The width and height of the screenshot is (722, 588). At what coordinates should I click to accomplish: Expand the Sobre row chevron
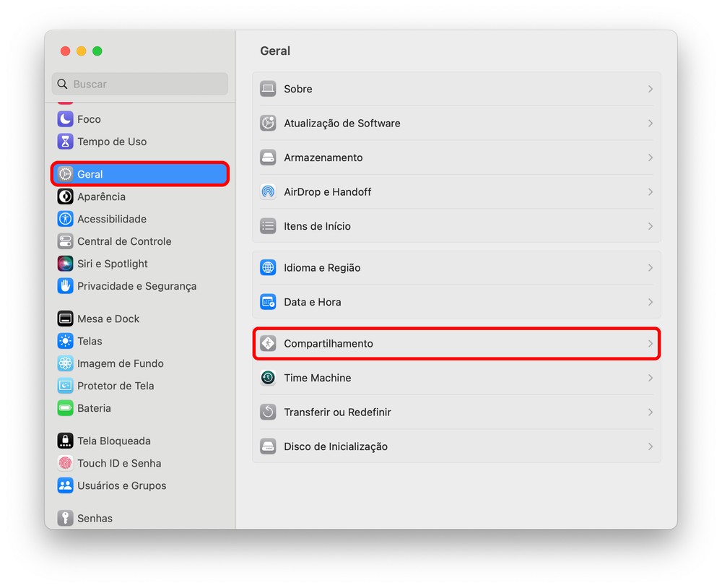point(650,89)
